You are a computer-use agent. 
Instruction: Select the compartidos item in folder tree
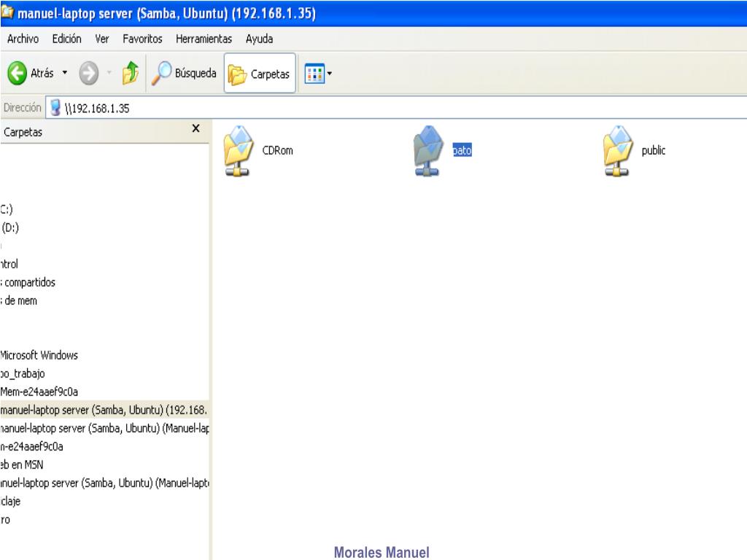(28, 282)
